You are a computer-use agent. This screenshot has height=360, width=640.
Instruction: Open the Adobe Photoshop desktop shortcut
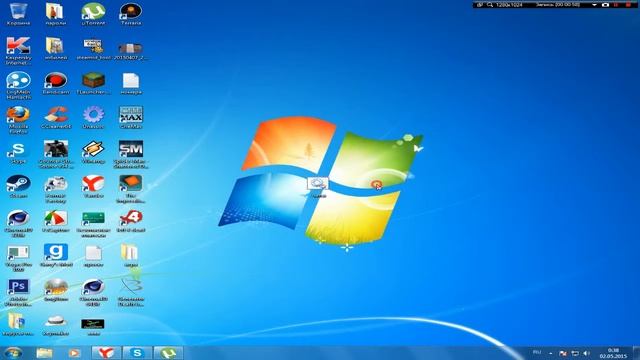[x=18, y=292]
